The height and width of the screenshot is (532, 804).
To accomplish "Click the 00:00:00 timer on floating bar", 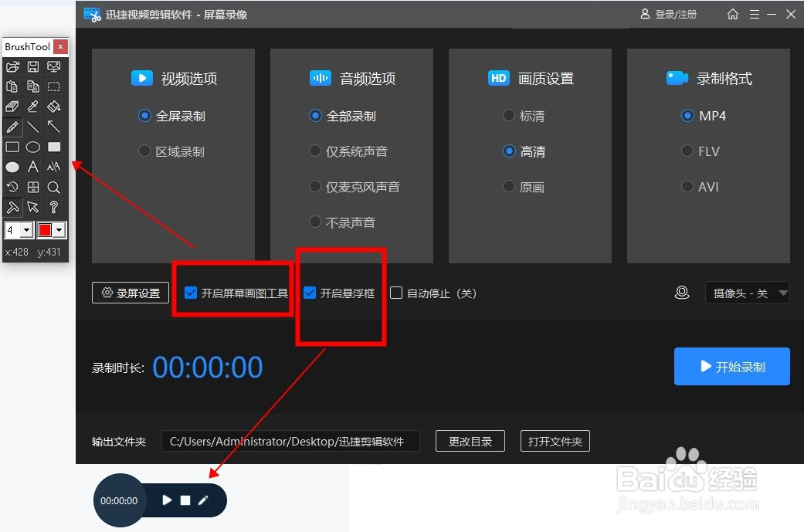I will 119,501.
